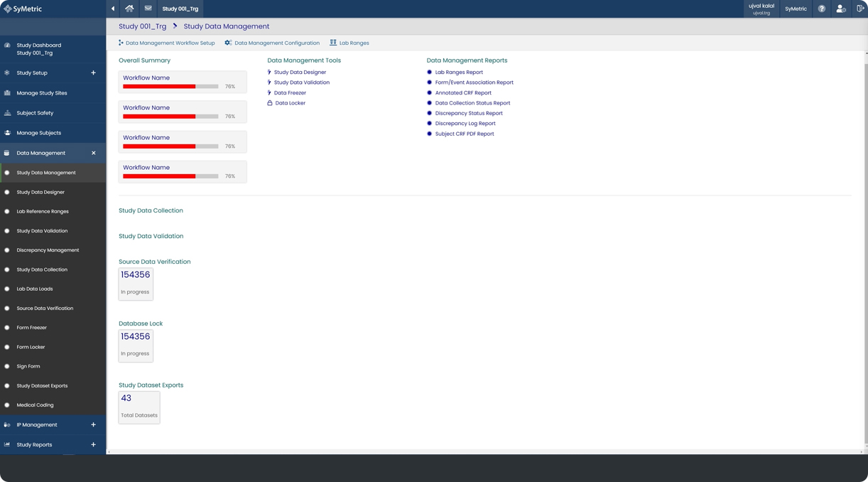Viewport: 868px width, 482px height.
Task: Open the Study 001_Trg tab in top bar
Action: coord(180,9)
